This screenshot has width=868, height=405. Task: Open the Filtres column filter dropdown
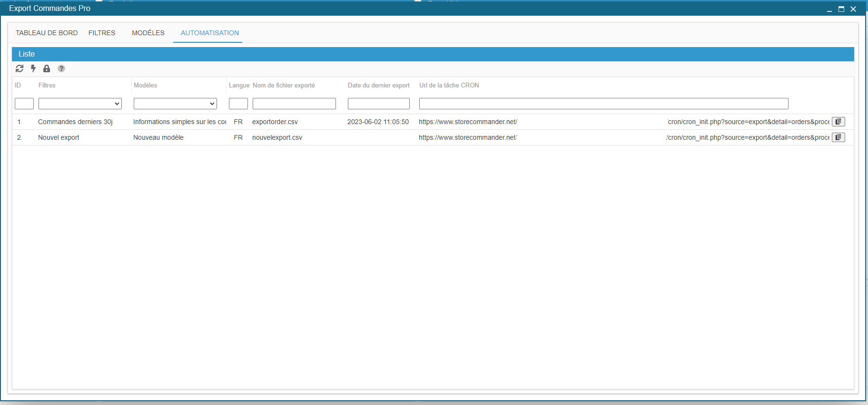point(80,104)
